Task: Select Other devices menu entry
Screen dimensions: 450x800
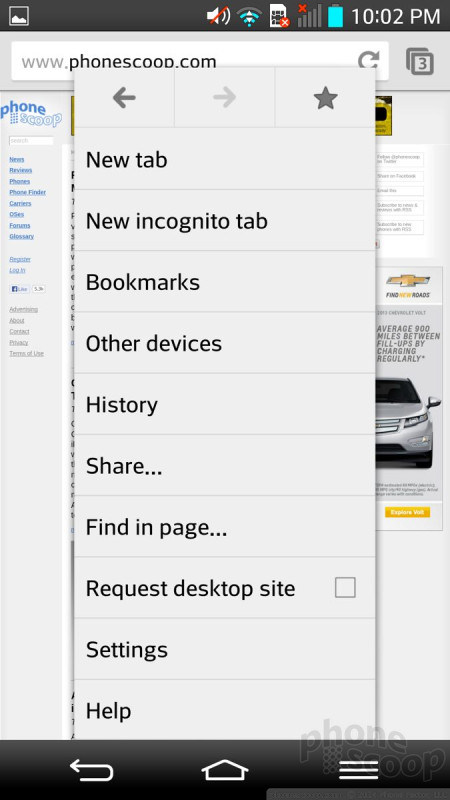Action: point(225,343)
